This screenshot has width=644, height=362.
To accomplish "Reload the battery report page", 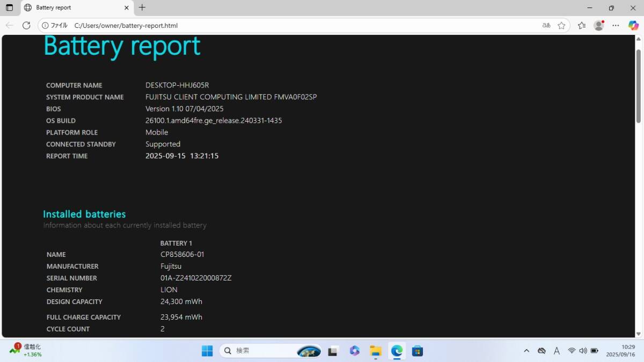I will (26, 25).
